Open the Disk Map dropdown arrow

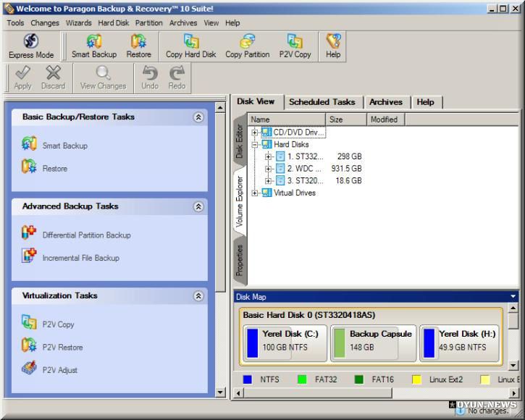coord(513,296)
